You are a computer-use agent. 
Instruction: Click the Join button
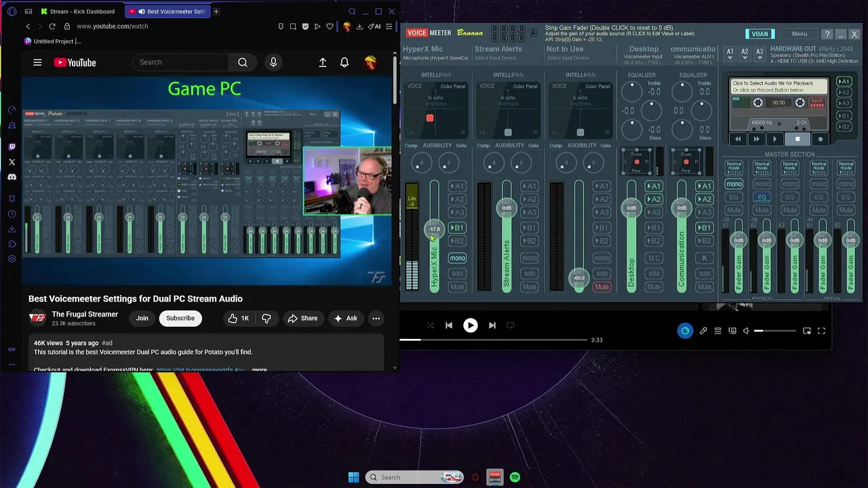[x=142, y=318]
